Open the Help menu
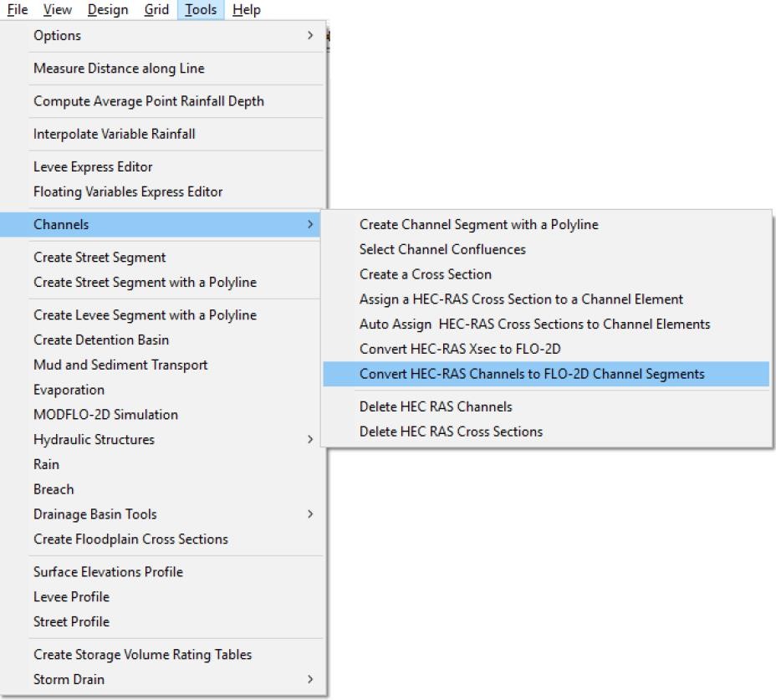The image size is (776, 700). [x=246, y=10]
